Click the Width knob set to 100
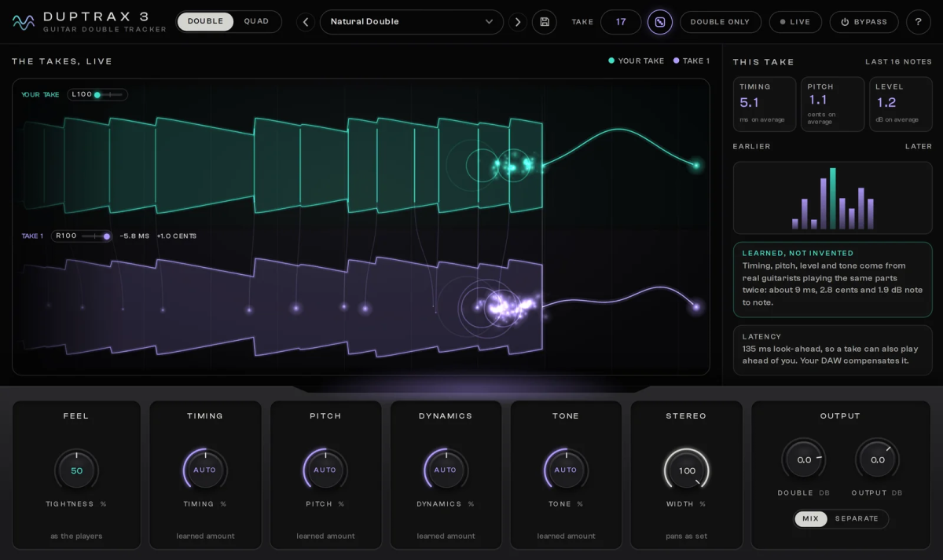 (687, 470)
